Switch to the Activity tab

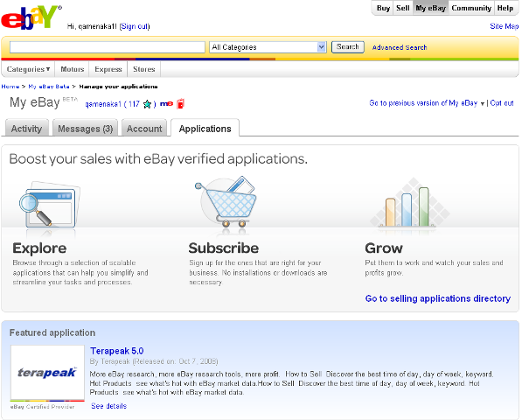click(26, 129)
